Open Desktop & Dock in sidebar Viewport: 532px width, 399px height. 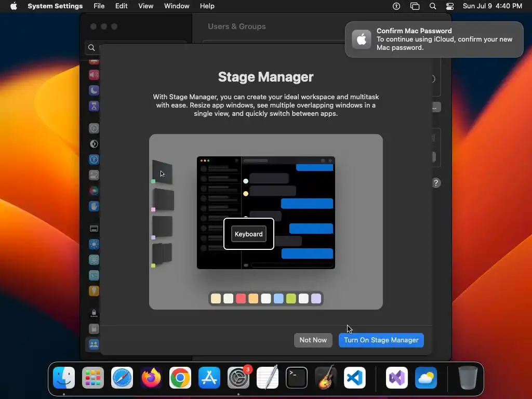(x=94, y=229)
